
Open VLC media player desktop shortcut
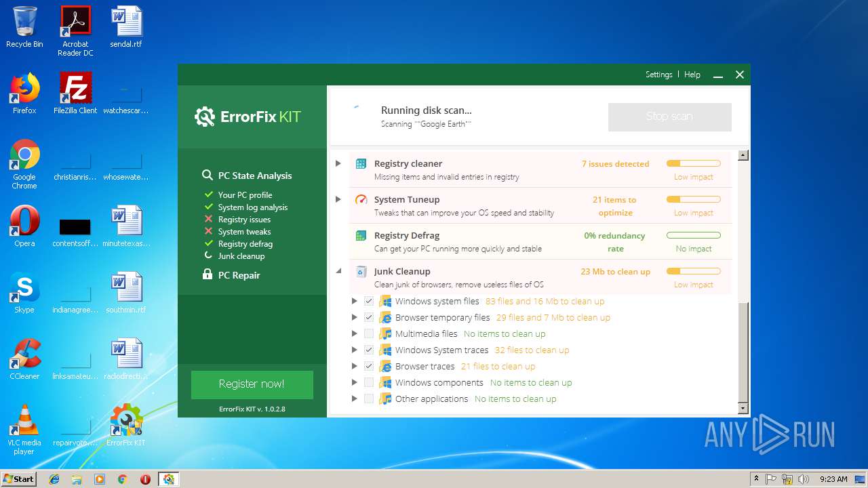coord(24,430)
